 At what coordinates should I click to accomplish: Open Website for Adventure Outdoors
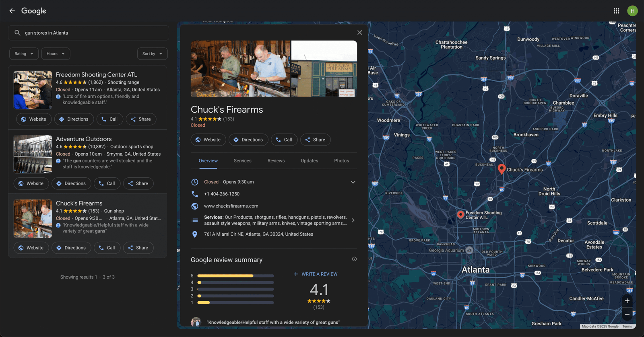click(31, 183)
